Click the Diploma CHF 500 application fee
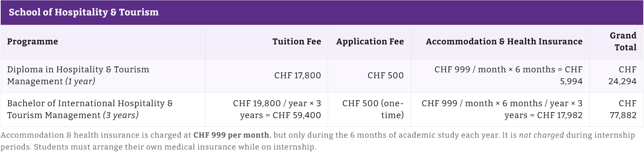This screenshot has height=153, width=644. 386,75
